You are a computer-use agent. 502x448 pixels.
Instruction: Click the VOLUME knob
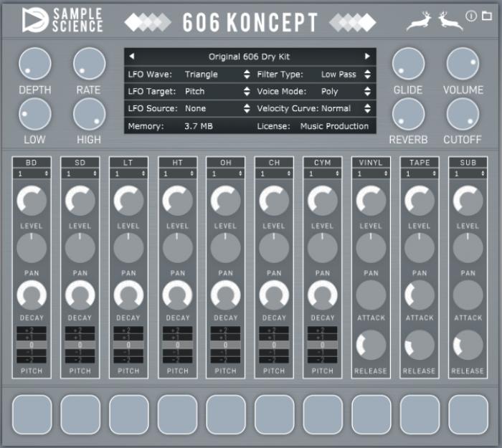point(463,64)
